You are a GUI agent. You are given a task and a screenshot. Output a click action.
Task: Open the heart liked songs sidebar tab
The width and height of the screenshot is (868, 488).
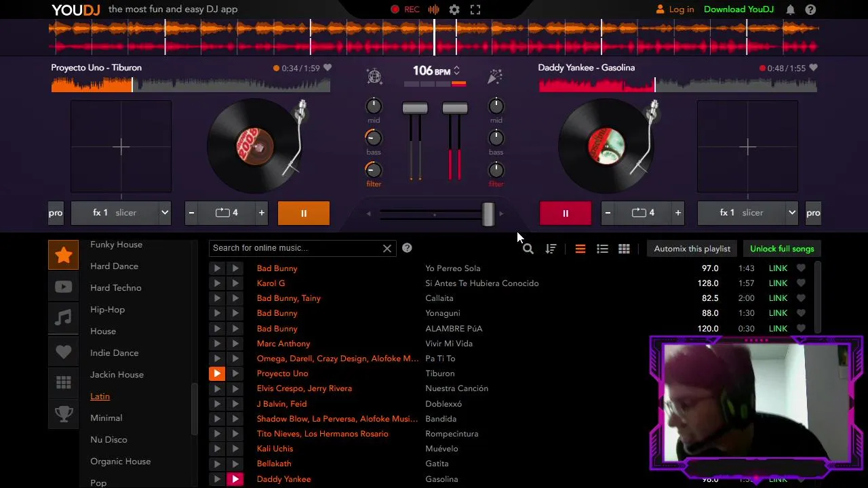(64, 352)
